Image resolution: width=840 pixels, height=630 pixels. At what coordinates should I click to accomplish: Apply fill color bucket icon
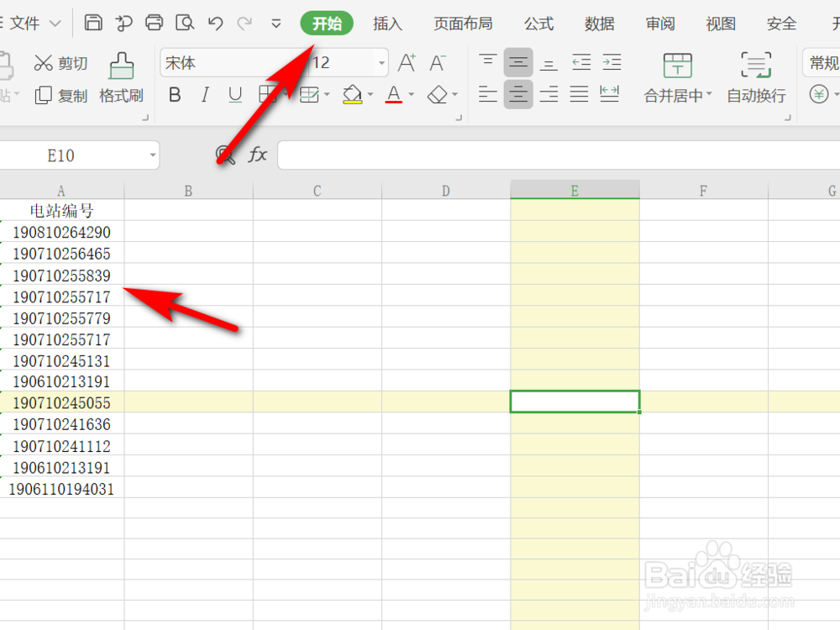pos(352,95)
